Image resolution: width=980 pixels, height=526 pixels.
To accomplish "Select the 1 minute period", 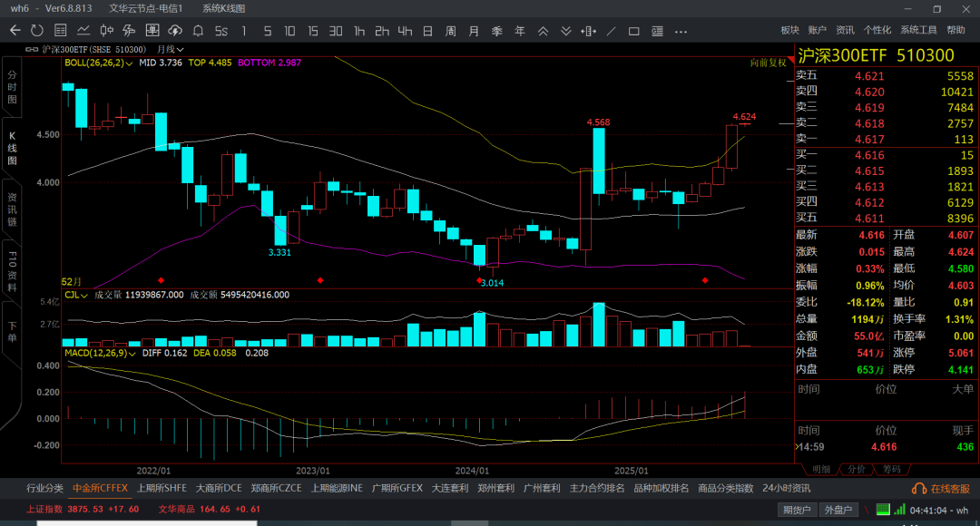I will point(244,31).
